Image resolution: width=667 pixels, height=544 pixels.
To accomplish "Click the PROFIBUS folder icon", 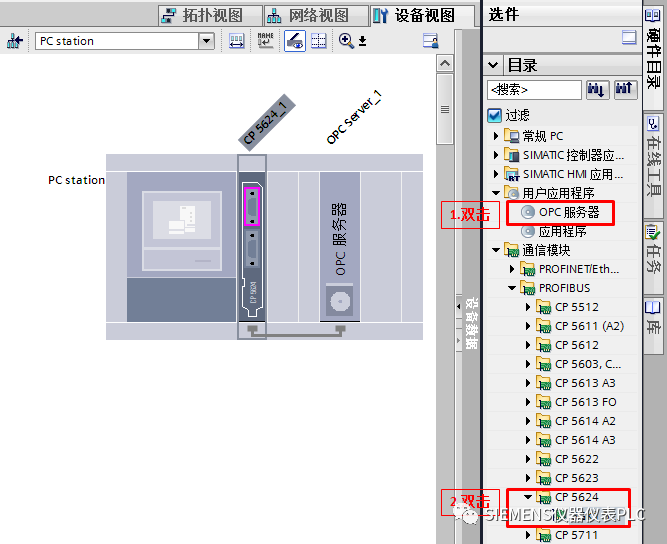I will pyautogui.click(x=528, y=288).
